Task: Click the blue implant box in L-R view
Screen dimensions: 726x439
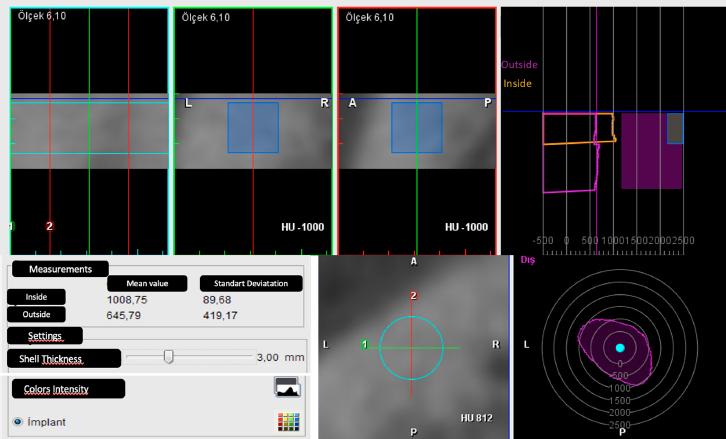Action: 253,128
